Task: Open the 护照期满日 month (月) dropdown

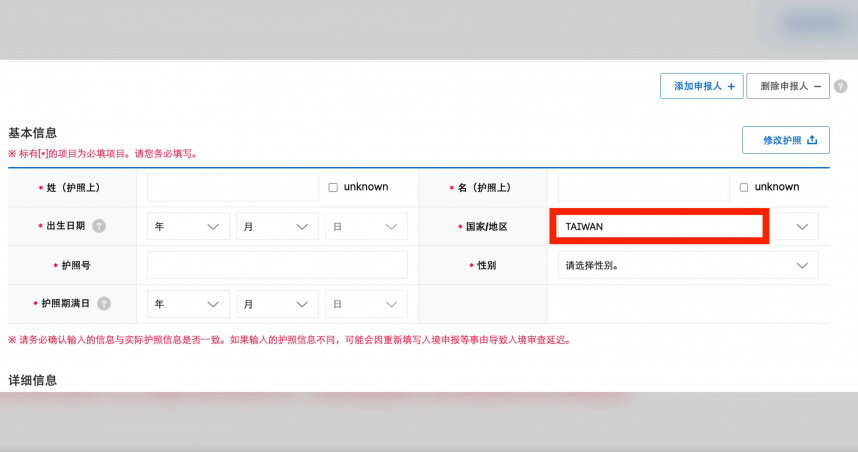Action: pos(277,304)
